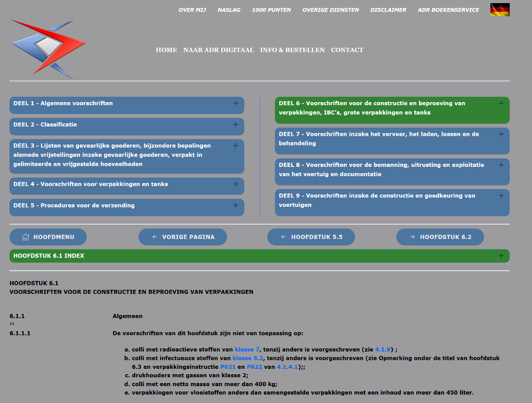Open the NAAR ADR DIGITAAL menu item
The image size is (532, 403).
pos(219,50)
